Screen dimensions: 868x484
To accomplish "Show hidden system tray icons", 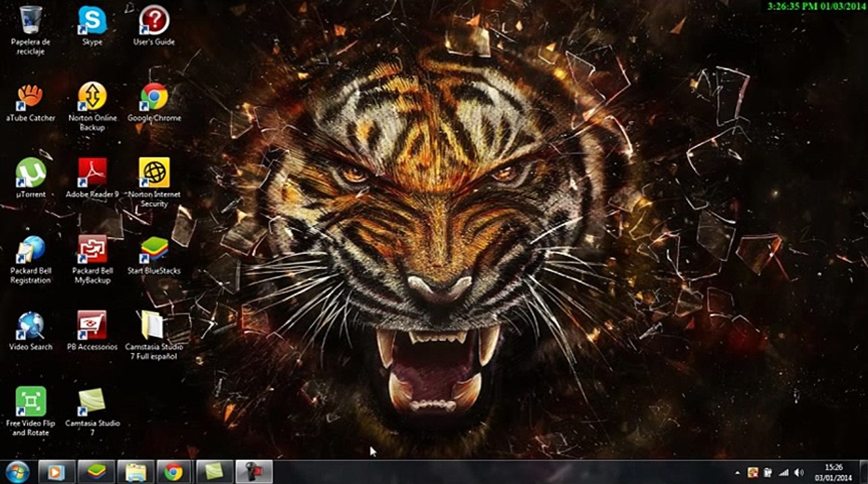I will tap(738, 473).
